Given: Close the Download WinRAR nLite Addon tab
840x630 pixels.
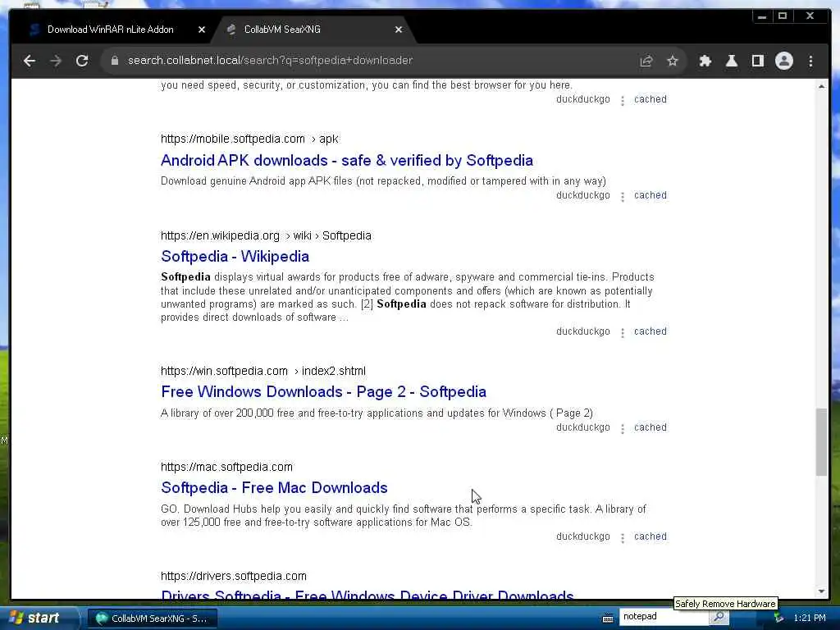Looking at the screenshot, I should pyautogui.click(x=202, y=30).
